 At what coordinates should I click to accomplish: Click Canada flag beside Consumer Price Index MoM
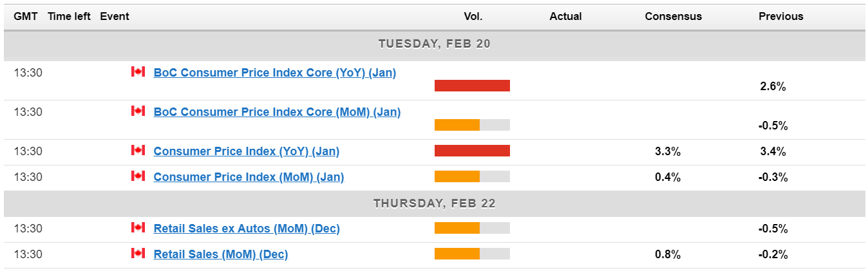(x=138, y=176)
